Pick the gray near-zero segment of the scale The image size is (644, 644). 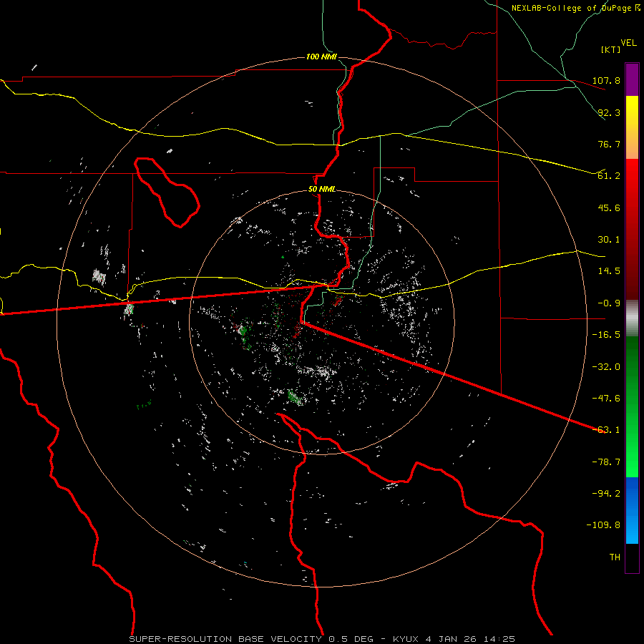click(632, 318)
